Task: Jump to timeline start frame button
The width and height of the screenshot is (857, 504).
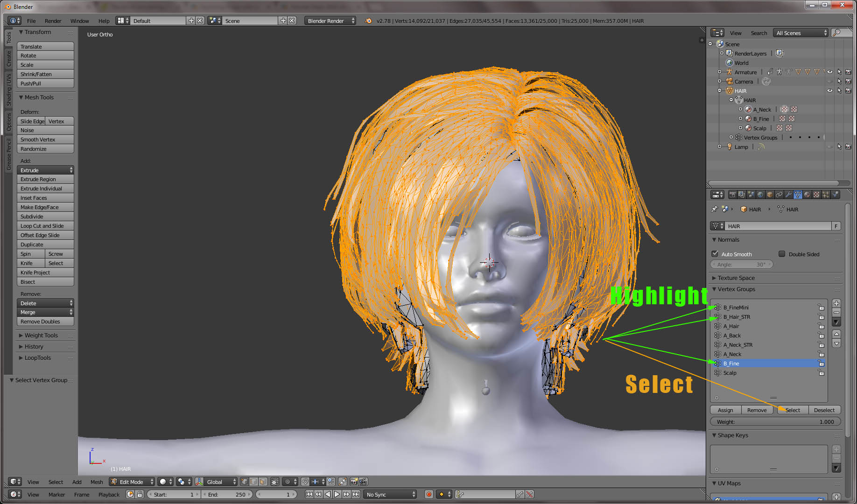Action: tap(309, 494)
